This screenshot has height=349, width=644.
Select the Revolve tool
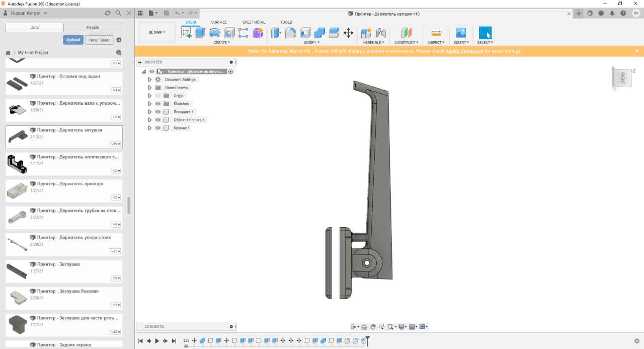[x=215, y=33]
